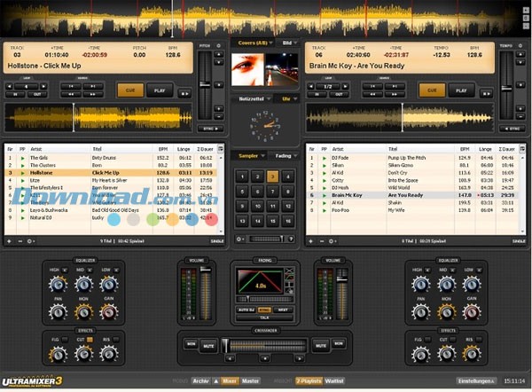Expand the Fading dropdown
The image size is (532, 392).
[286, 155]
